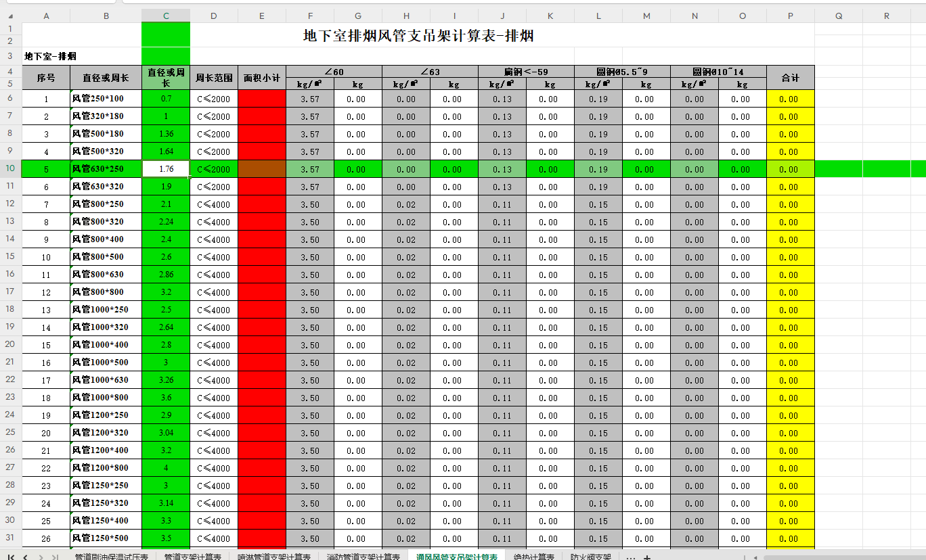Click cell 风管250*100

point(106,99)
